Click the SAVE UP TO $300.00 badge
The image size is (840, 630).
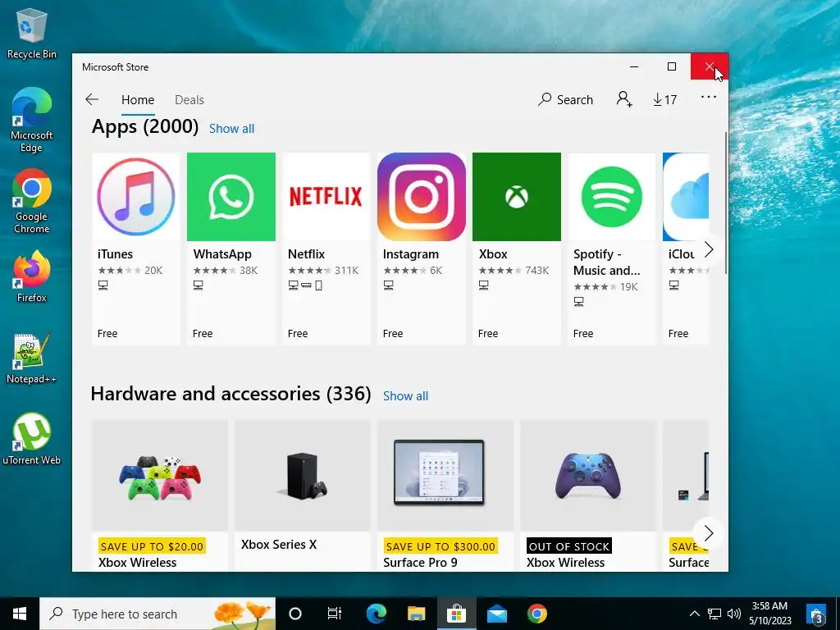tap(441, 546)
